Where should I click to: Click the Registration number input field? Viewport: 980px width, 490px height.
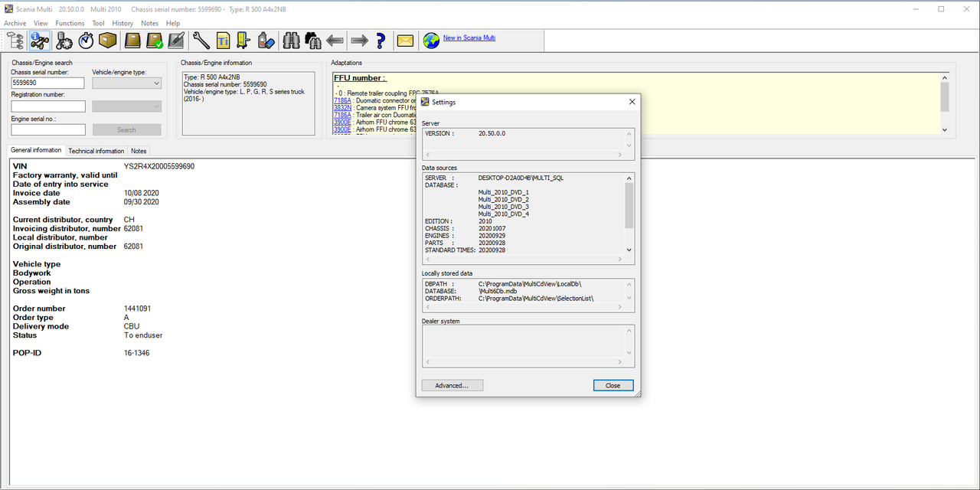(x=47, y=106)
